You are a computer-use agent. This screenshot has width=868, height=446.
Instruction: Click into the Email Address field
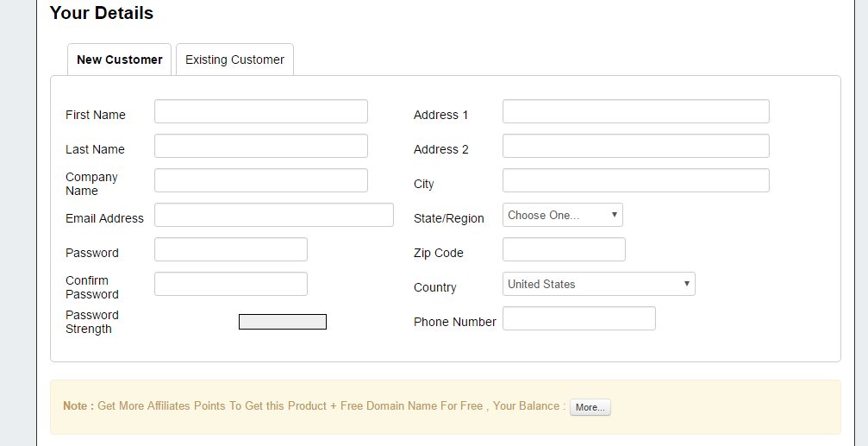point(274,215)
